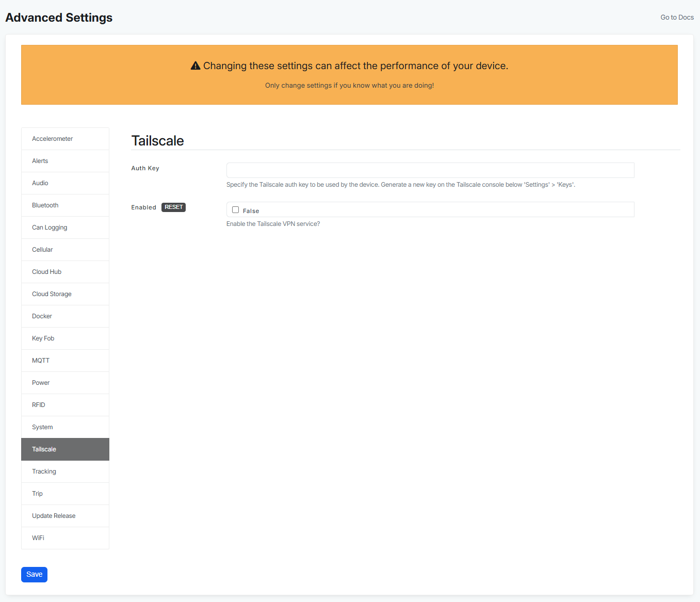The image size is (700, 602).
Task: Click the Tailscale section heading
Action: coord(158,141)
